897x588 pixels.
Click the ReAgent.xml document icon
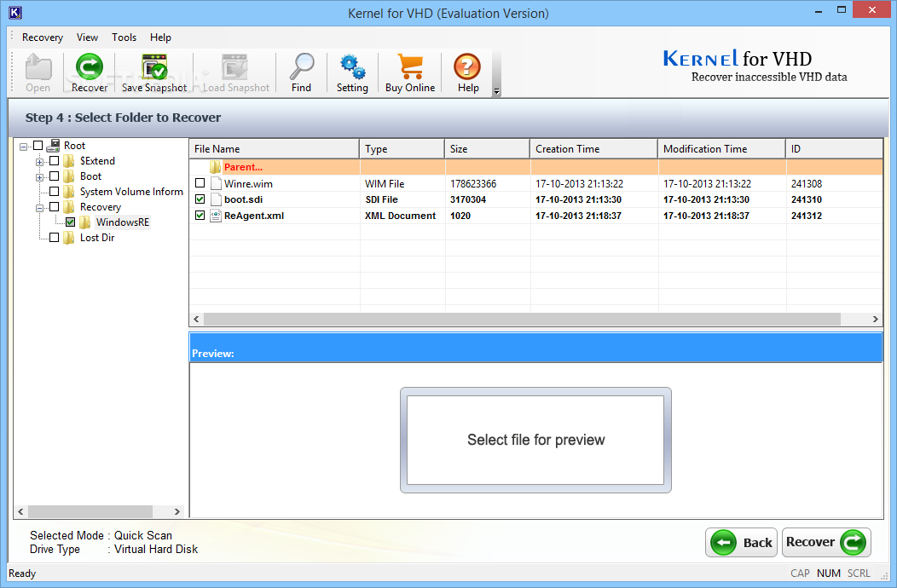(216, 216)
